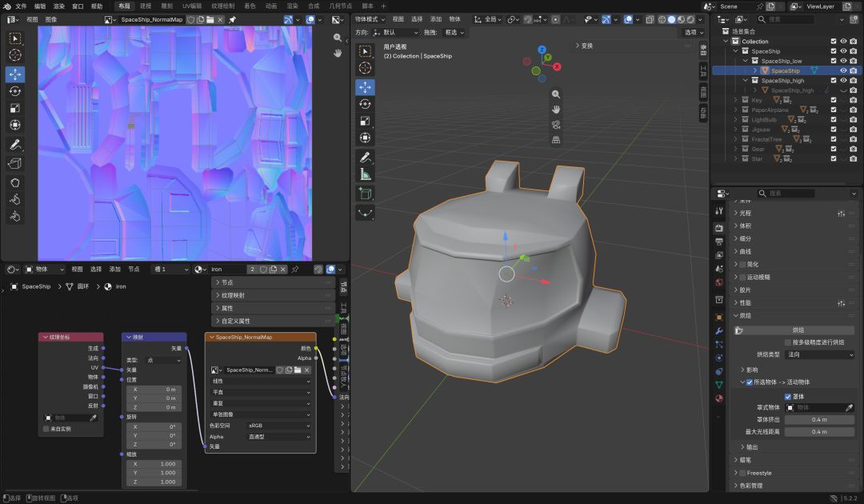Switch to the 着色 workspace tab

(250, 6)
